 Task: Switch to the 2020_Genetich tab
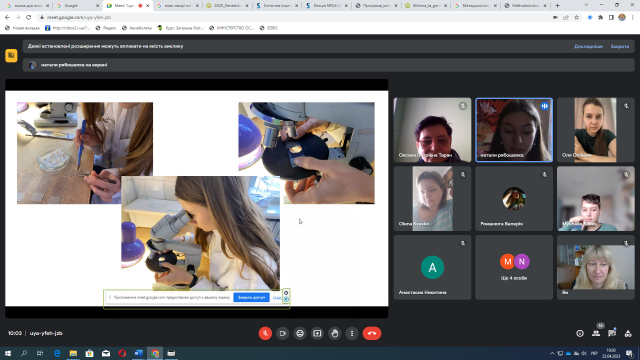click(x=227, y=6)
